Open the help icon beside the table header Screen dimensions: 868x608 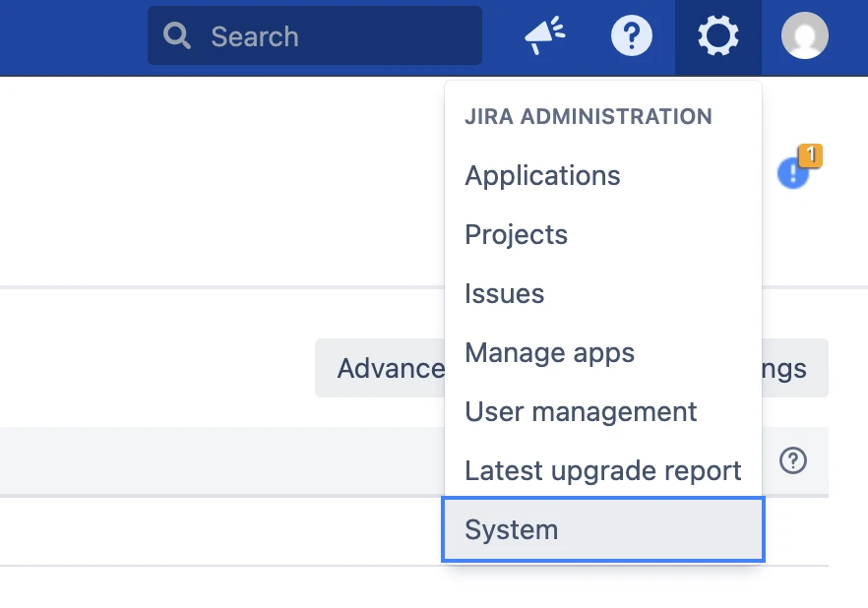click(793, 460)
